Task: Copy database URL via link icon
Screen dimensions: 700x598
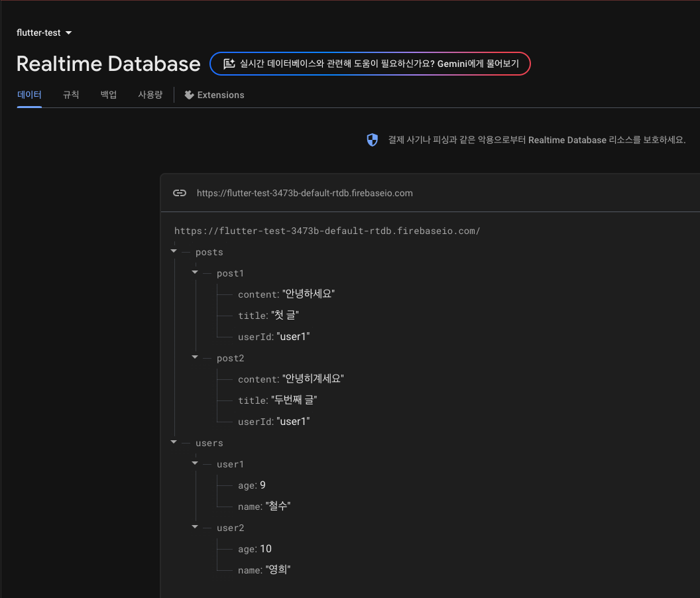Action: [180, 193]
